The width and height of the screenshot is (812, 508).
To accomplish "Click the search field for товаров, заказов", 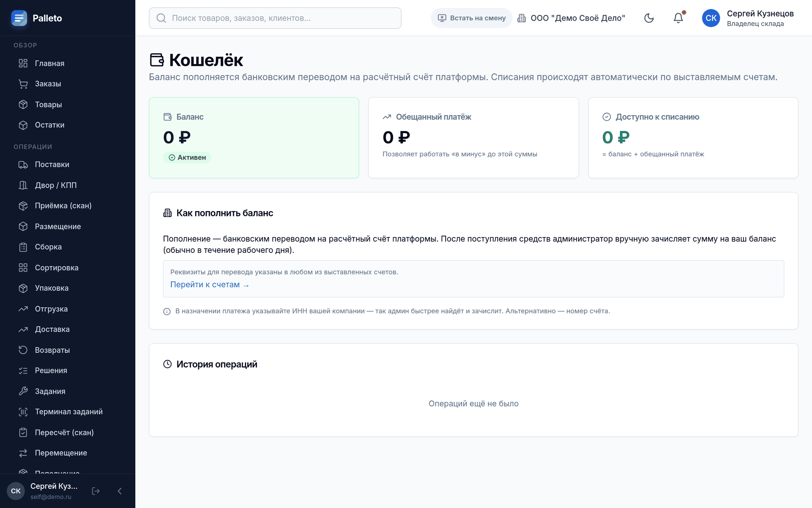I will coord(275,18).
